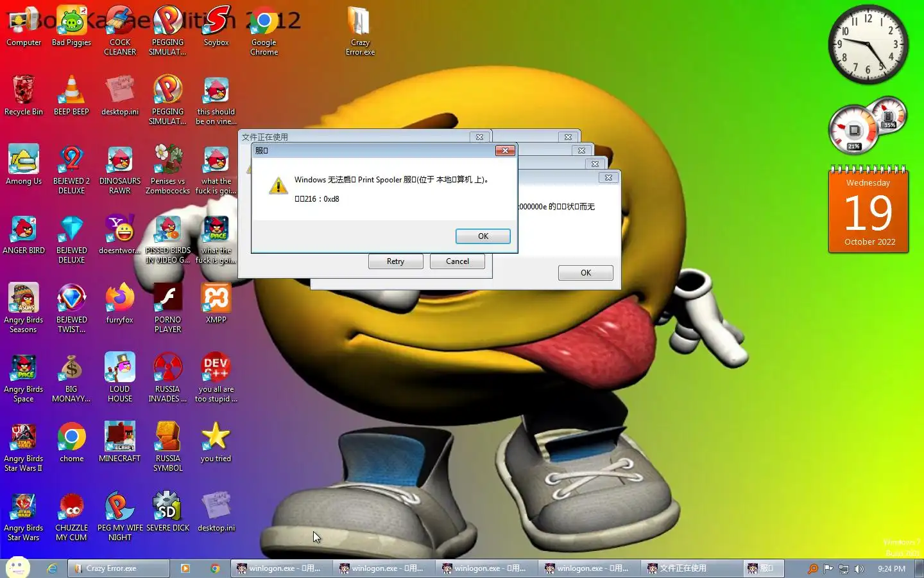Open the Flash-style player icon beside furryfox
This screenshot has width=924, height=578.
(167, 309)
